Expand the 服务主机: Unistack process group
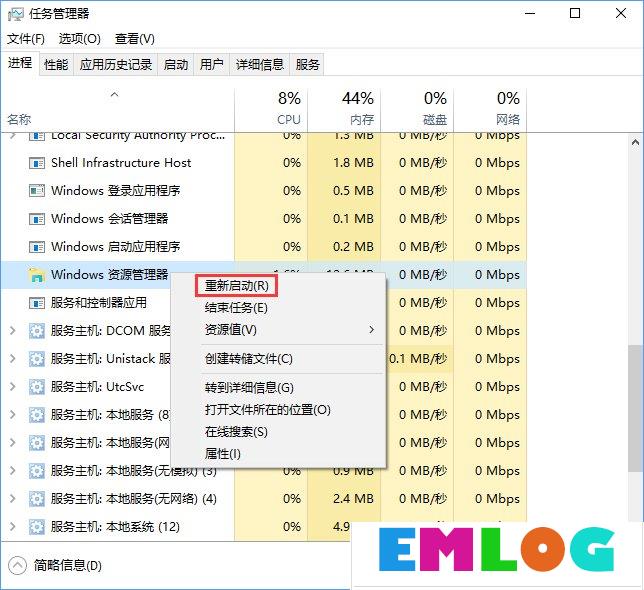The image size is (644, 590). tap(13, 359)
